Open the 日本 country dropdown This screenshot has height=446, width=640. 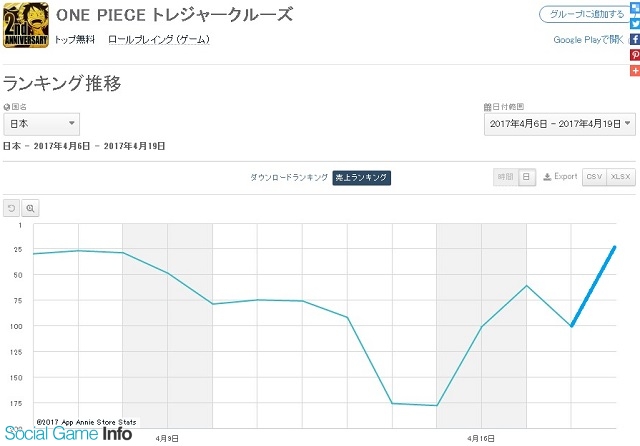pos(41,124)
